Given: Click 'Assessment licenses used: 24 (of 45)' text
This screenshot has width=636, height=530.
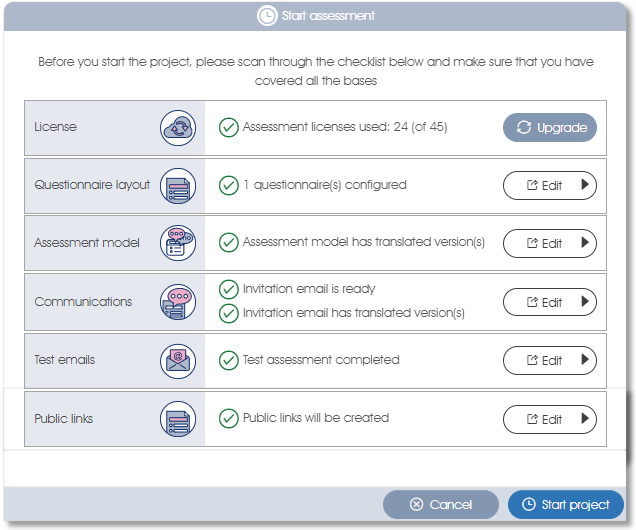Looking at the screenshot, I should click(345, 127).
